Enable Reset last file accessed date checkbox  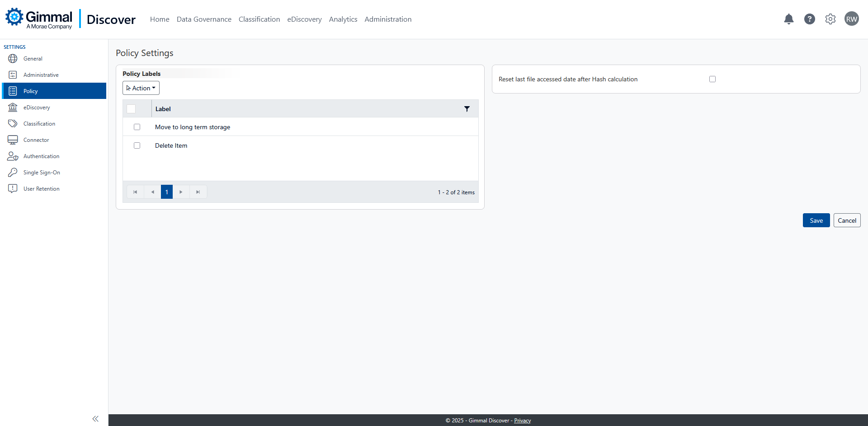(712, 79)
